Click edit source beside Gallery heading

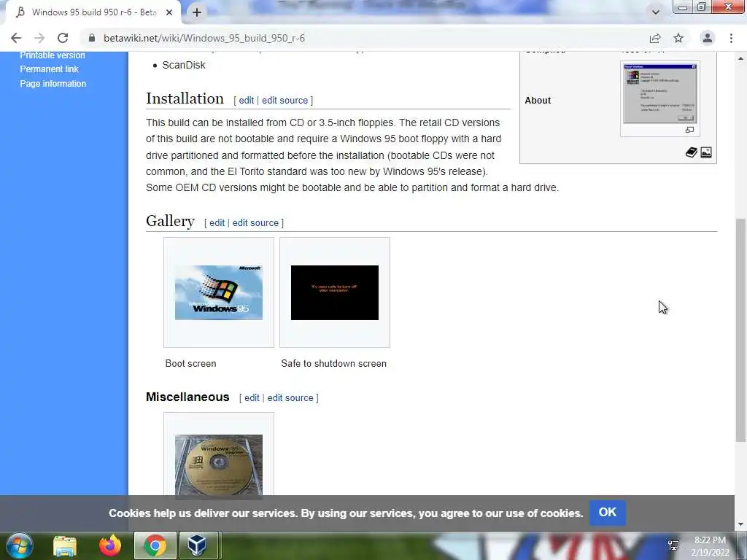255,223
